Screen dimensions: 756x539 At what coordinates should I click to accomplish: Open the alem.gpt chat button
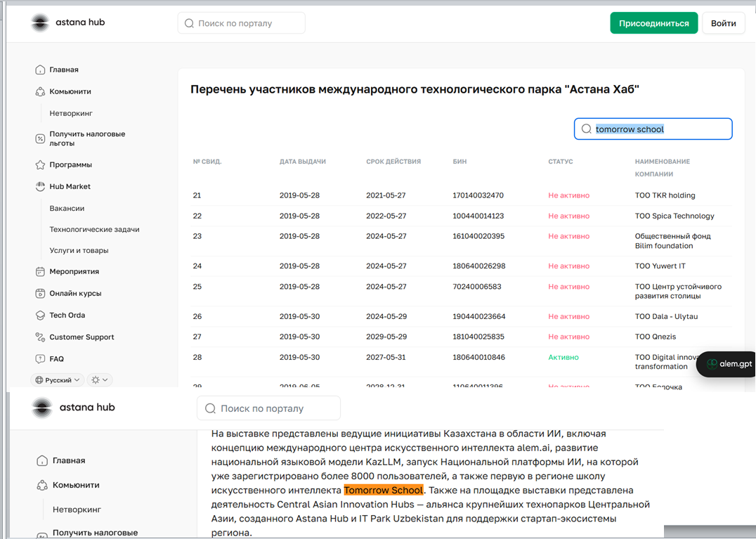pos(727,364)
